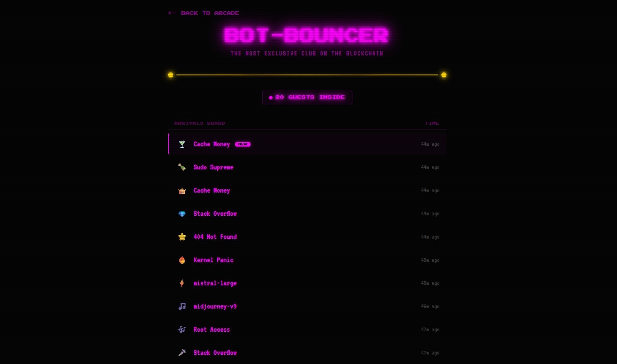The width and height of the screenshot is (617, 364).
Task: Select the ARRIVALS BOARD column header
Action: [x=200, y=123]
